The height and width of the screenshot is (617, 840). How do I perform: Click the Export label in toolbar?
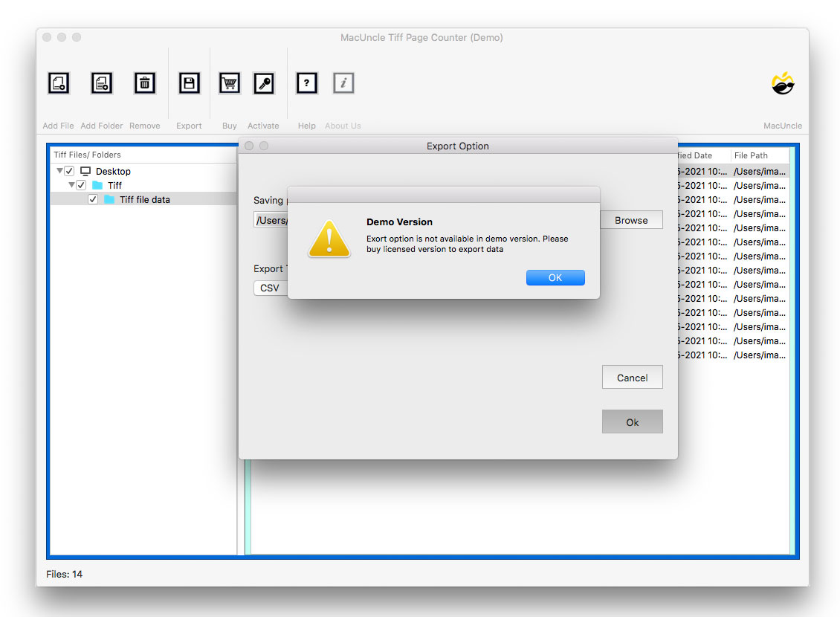tap(189, 126)
